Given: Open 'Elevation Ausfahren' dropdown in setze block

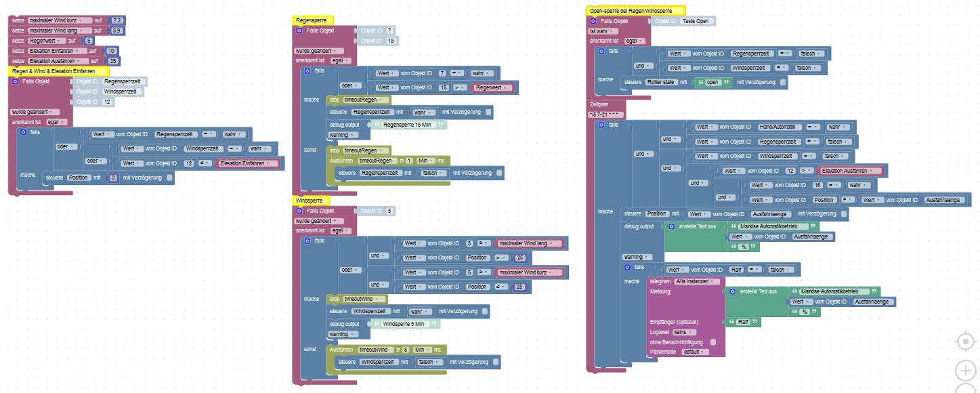Looking at the screenshot, I should point(58,61).
